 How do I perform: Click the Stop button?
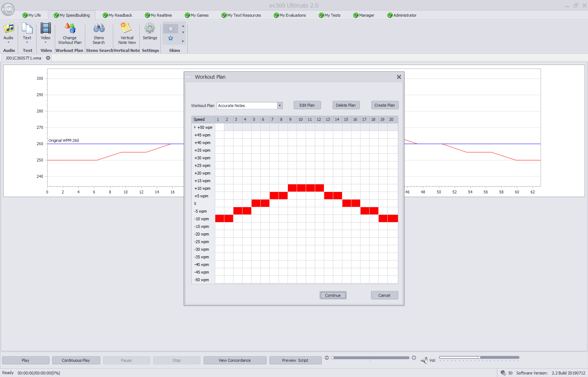[x=177, y=360]
